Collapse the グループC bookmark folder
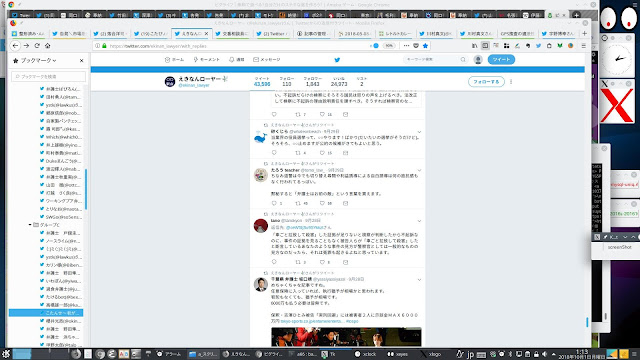 coord(30,225)
